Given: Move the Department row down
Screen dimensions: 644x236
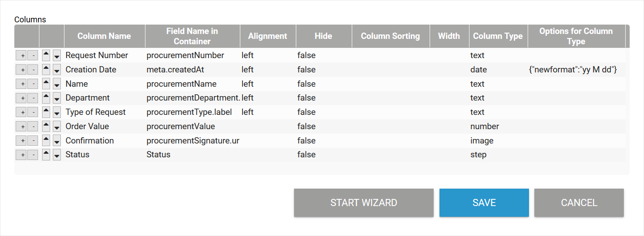Looking at the screenshot, I should pyautogui.click(x=57, y=98).
